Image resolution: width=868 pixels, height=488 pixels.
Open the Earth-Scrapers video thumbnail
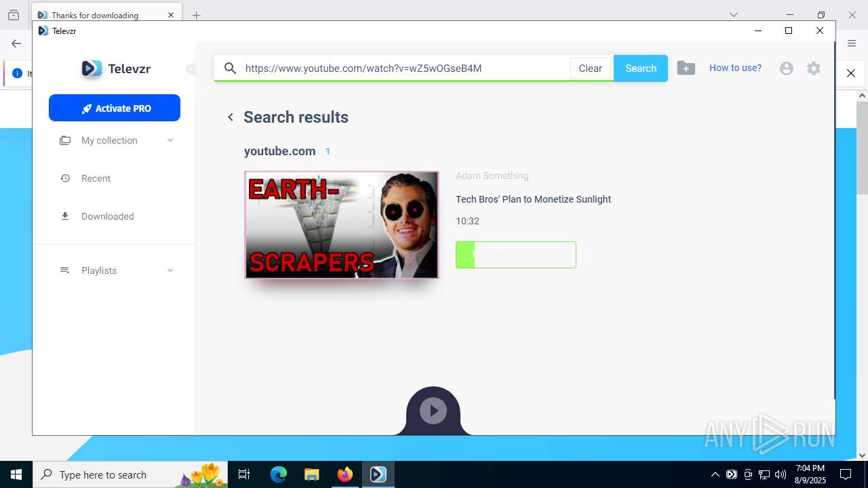coord(342,224)
